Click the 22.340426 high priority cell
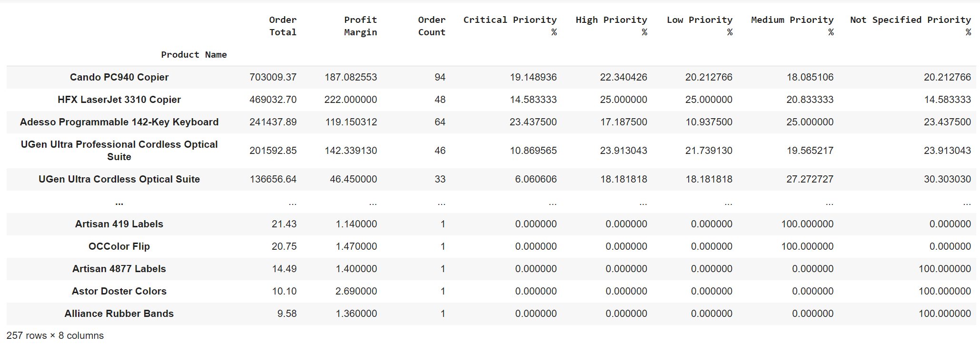The width and height of the screenshot is (980, 346). coord(624,77)
